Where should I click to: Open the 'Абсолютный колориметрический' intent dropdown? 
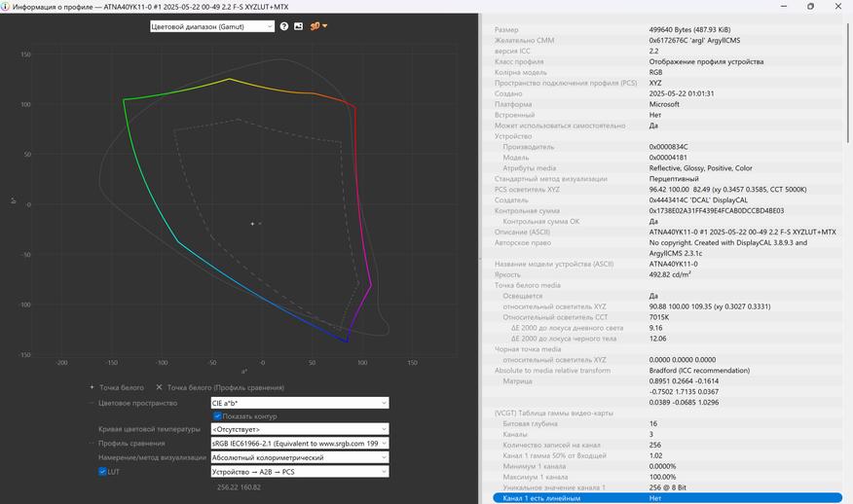coord(299,457)
